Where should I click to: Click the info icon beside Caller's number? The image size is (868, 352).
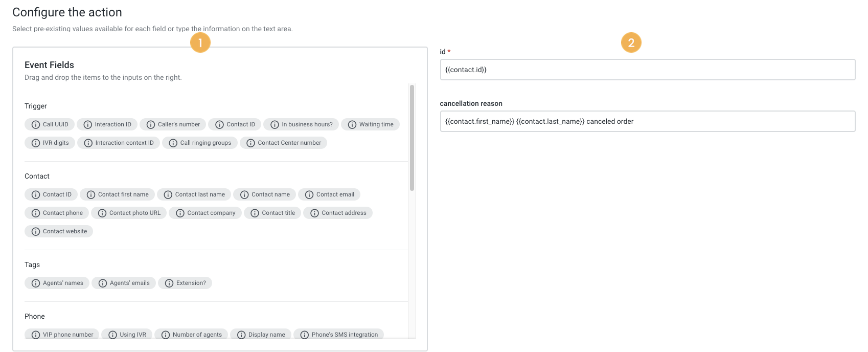[x=151, y=124]
